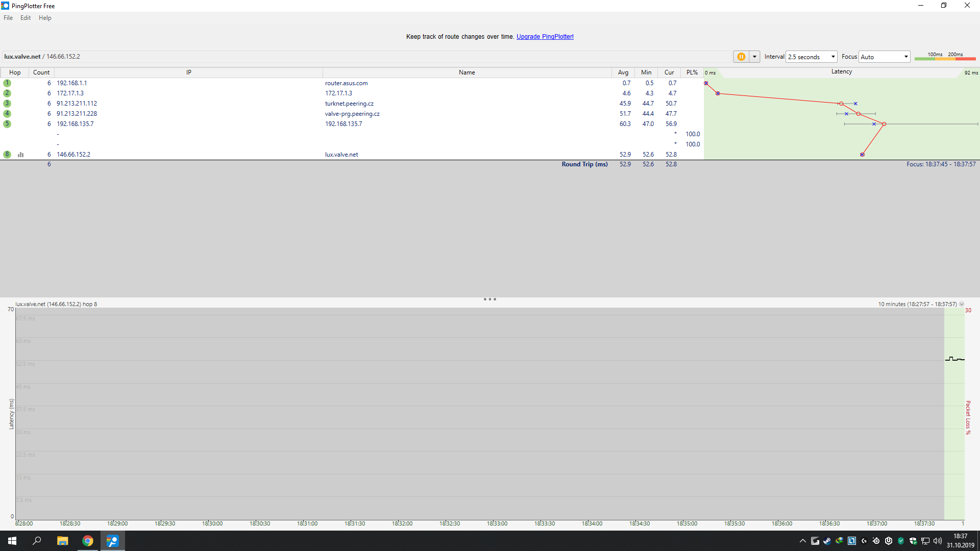Click the green hop 1 circle icon
Image resolution: width=980 pixels, height=551 pixels.
tap(7, 83)
